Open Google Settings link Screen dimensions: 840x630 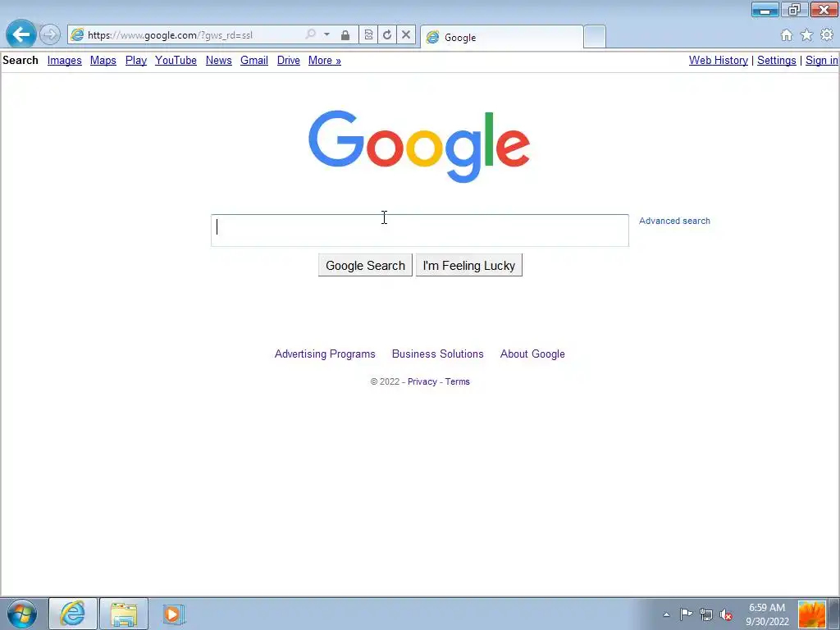[x=776, y=60]
